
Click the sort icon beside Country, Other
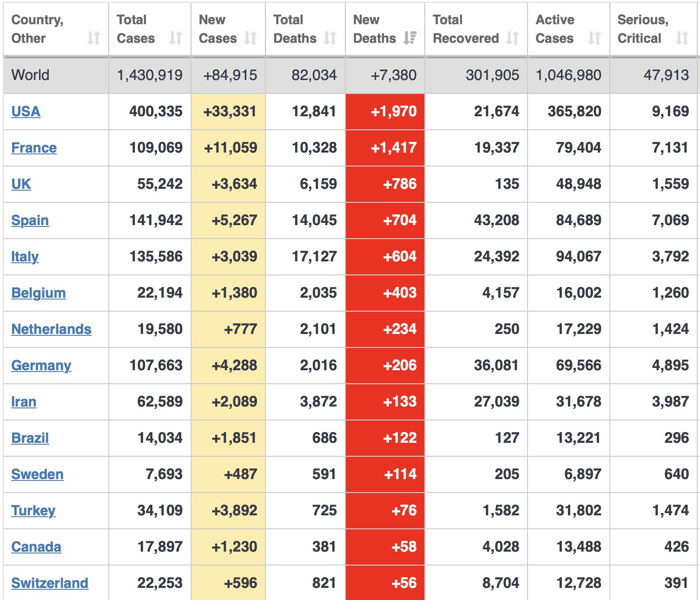[x=94, y=38]
